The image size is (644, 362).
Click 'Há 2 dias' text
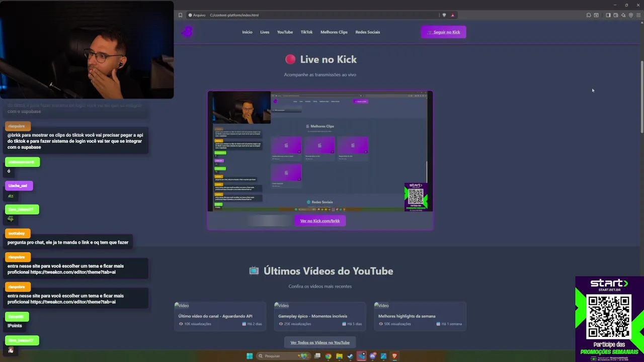[255, 324]
